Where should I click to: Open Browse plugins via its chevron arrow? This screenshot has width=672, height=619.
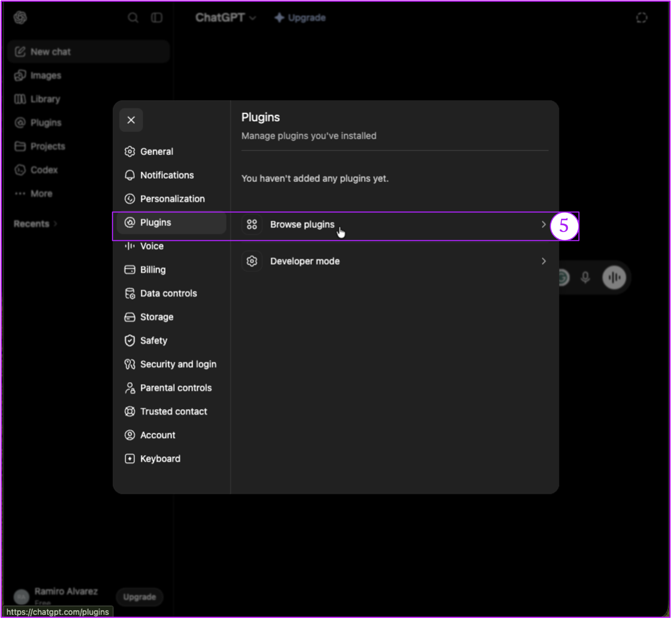[543, 225]
